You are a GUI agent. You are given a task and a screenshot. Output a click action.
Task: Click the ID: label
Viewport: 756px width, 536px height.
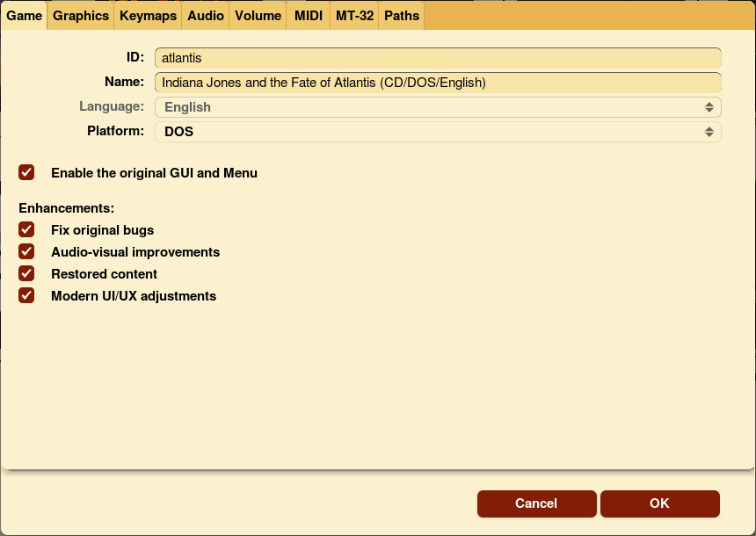pyautogui.click(x=135, y=57)
